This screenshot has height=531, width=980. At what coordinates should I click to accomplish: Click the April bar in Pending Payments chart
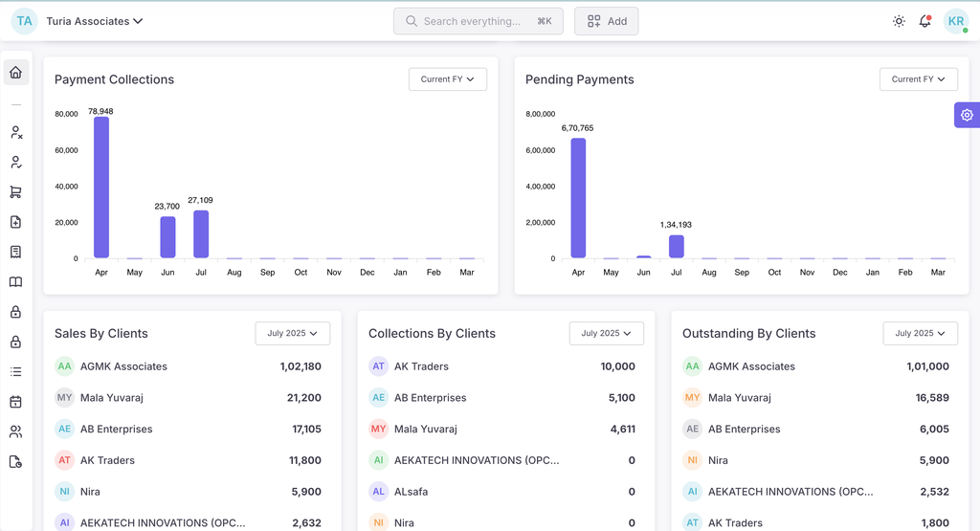(578, 198)
